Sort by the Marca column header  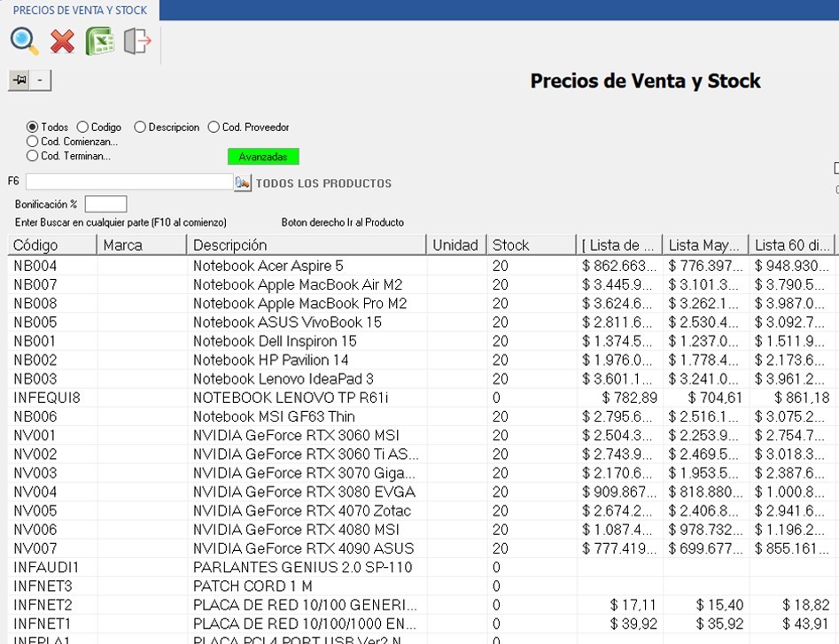click(x=142, y=245)
